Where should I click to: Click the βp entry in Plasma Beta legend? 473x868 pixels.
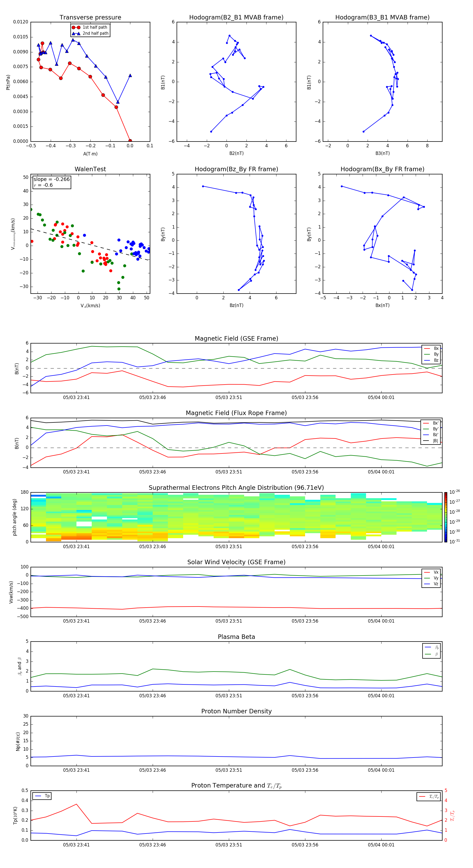coord(431,647)
